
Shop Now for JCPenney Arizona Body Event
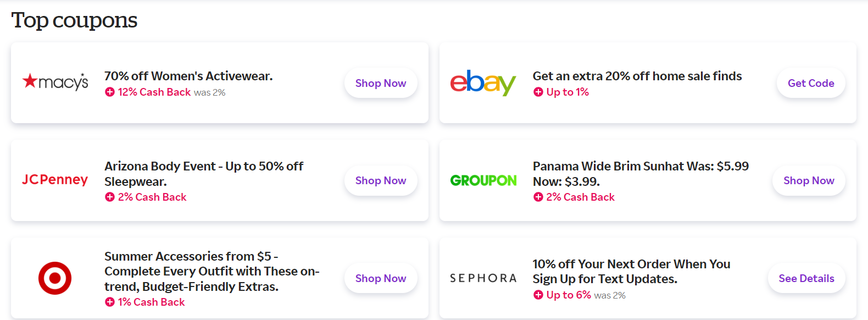[381, 180]
